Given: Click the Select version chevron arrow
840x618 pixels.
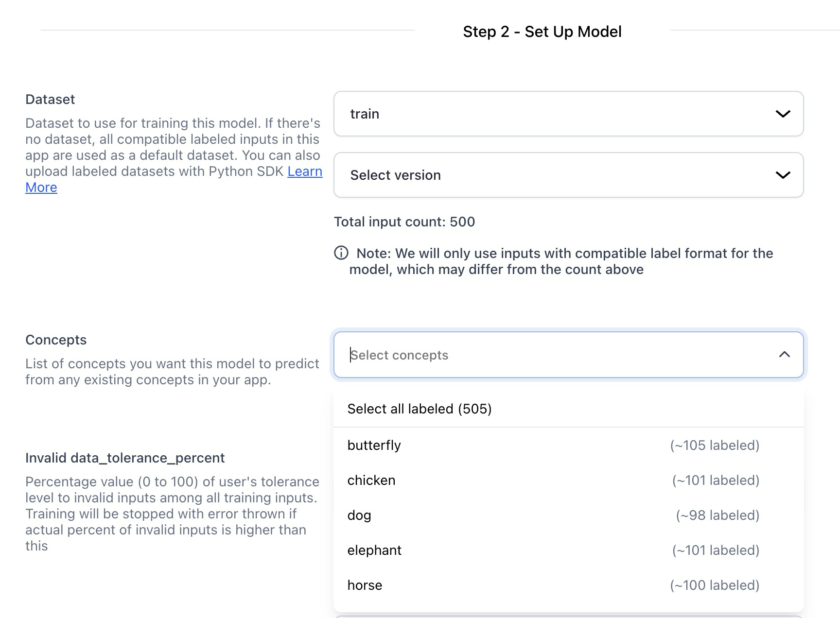Looking at the screenshot, I should [783, 175].
